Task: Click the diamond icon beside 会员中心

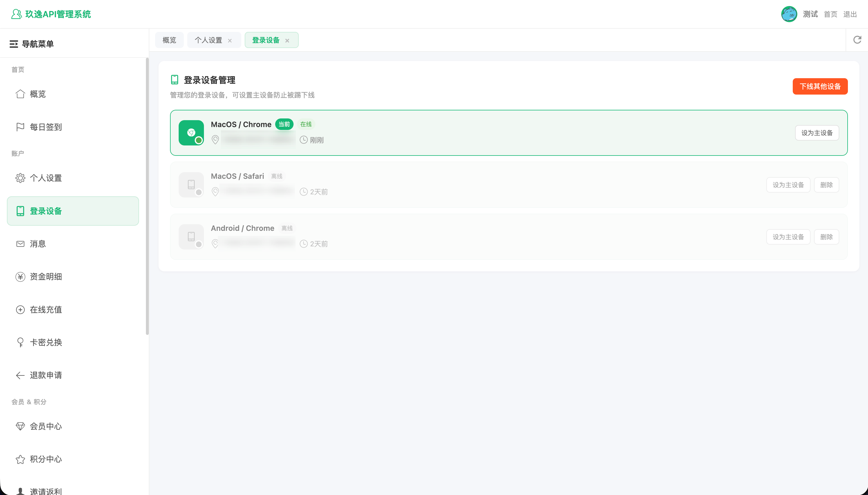Action: click(x=20, y=426)
